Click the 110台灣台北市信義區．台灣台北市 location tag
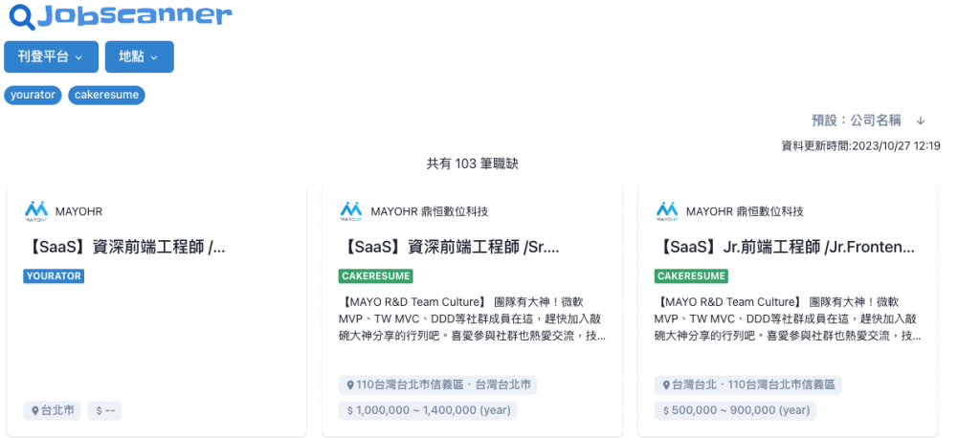 pos(438,384)
